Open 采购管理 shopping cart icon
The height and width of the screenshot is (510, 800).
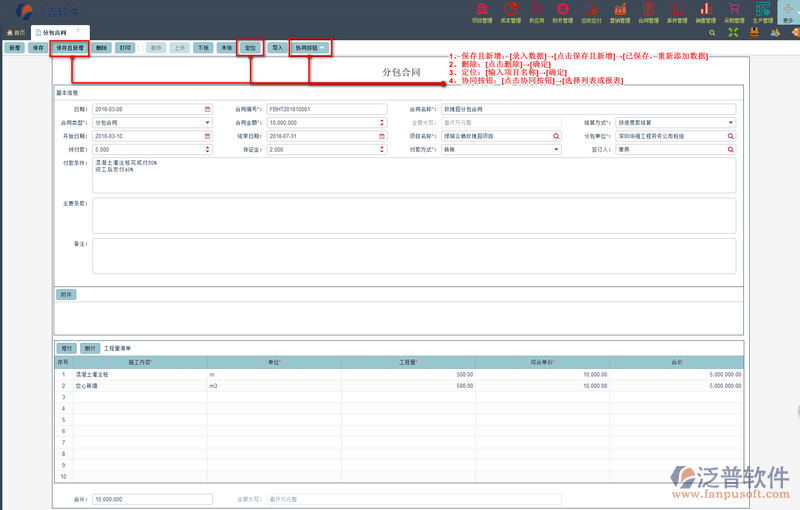coord(734,11)
